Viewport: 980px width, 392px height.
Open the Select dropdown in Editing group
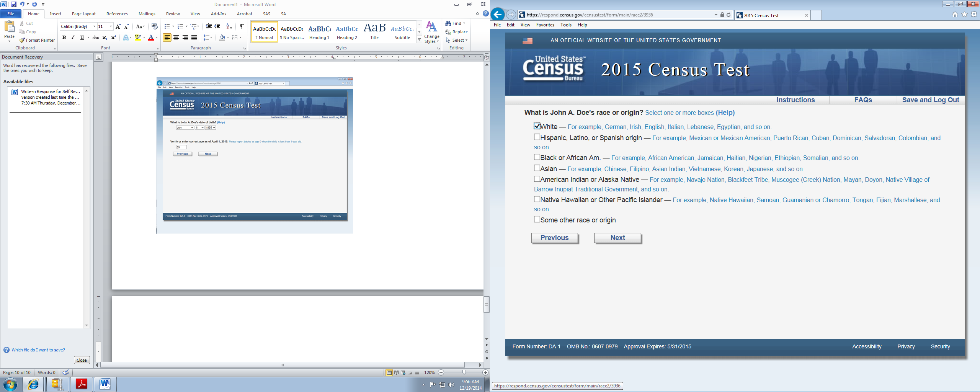point(457,40)
